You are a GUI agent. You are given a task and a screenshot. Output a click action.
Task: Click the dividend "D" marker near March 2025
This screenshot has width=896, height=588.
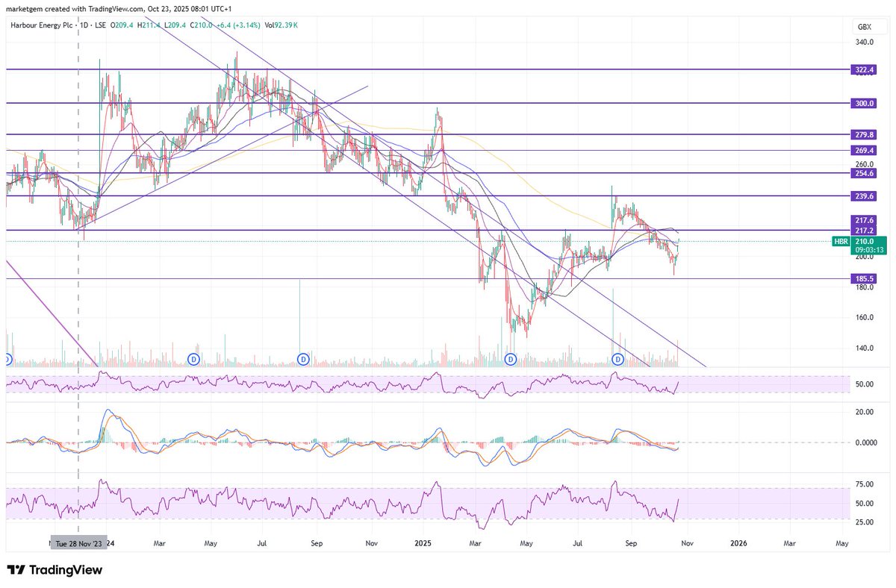pos(510,358)
